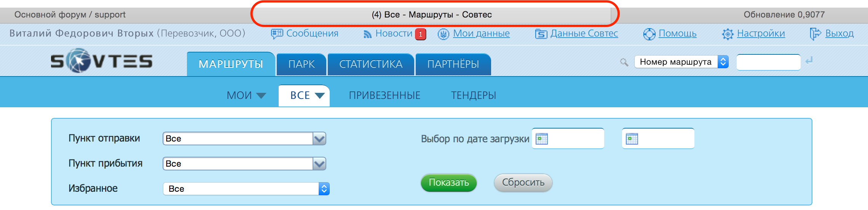Switch to the СТАТИСТИКА tab
Screen dimensions: 868x210
pyautogui.click(x=371, y=64)
